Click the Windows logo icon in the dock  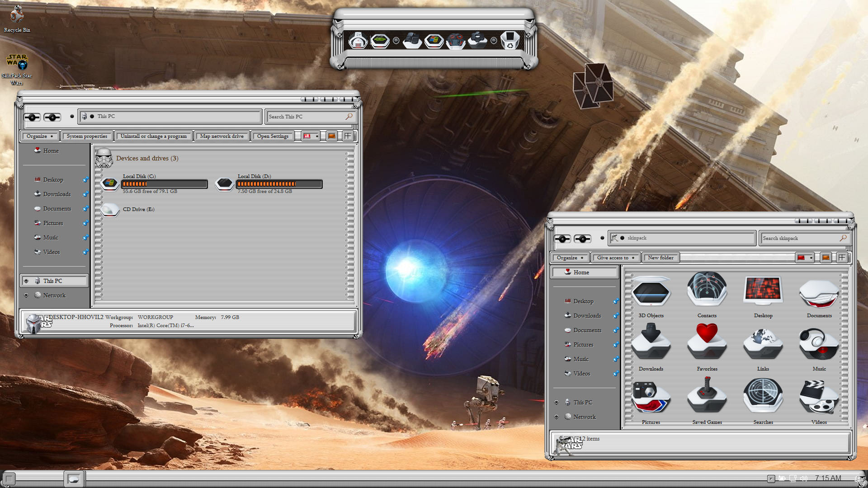[x=434, y=40]
